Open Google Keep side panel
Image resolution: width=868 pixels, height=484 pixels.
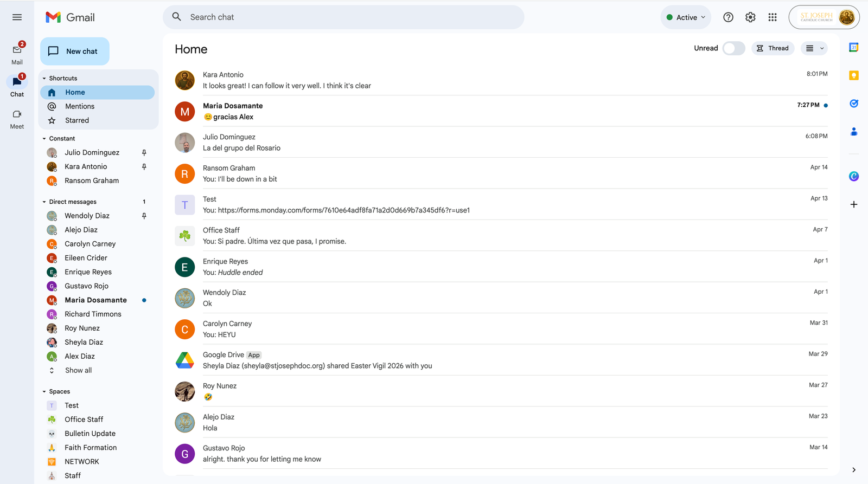click(853, 75)
